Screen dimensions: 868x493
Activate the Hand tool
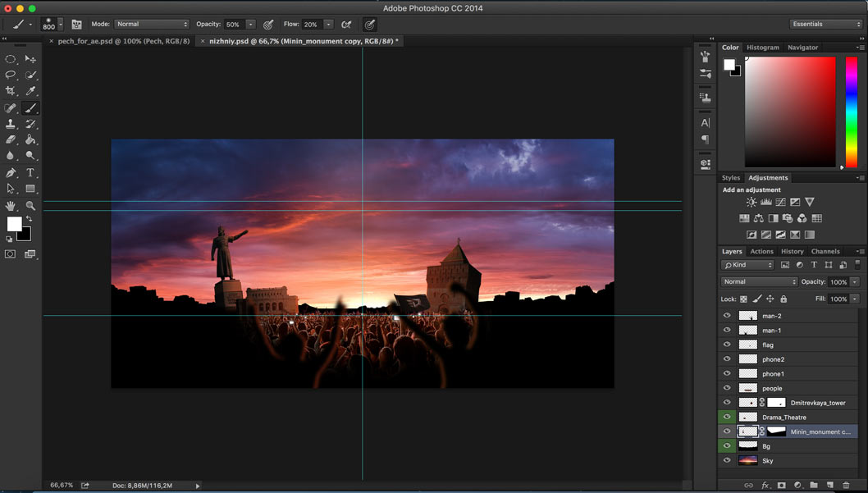click(11, 205)
